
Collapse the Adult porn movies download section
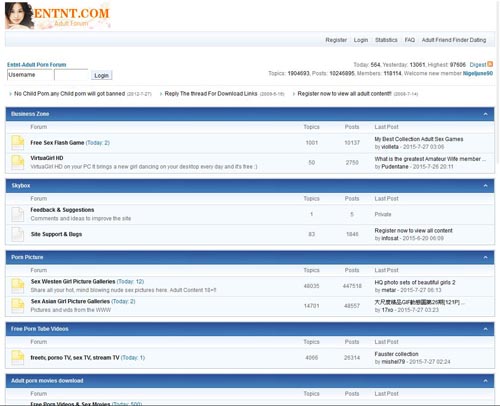(485, 381)
